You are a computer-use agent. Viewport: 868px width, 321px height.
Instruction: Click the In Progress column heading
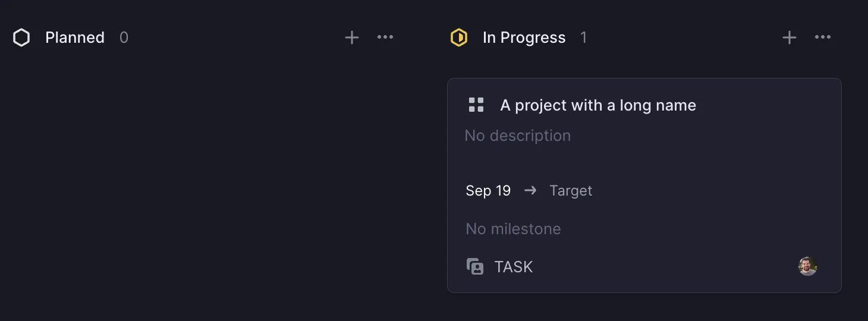point(524,38)
